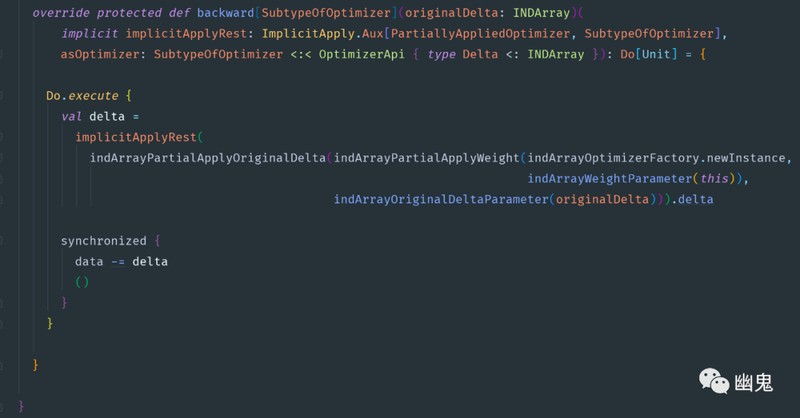Screen dimensions: 800x418
Task: Click the '-=' operator
Action: (118, 262)
